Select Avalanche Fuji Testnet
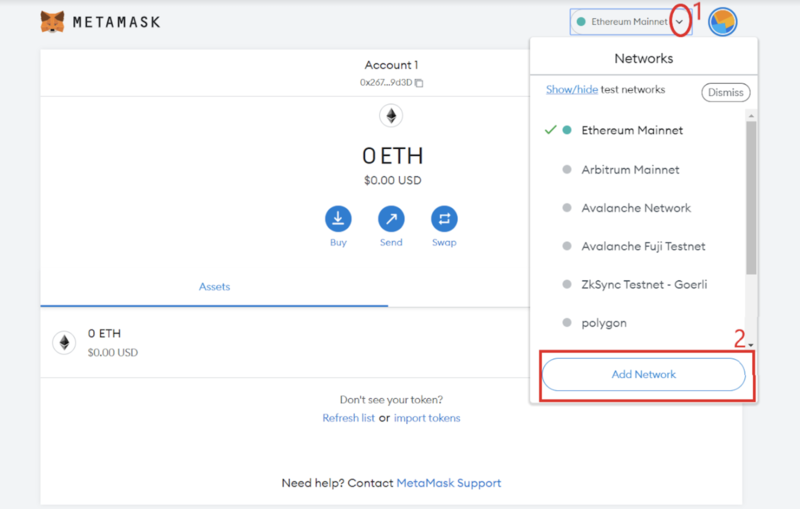The width and height of the screenshot is (800, 509). point(643,246)
